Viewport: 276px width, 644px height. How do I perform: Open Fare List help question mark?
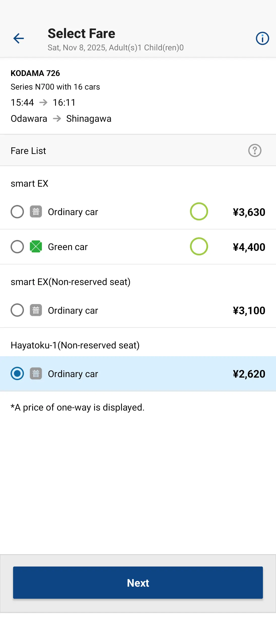coord(255,150)
